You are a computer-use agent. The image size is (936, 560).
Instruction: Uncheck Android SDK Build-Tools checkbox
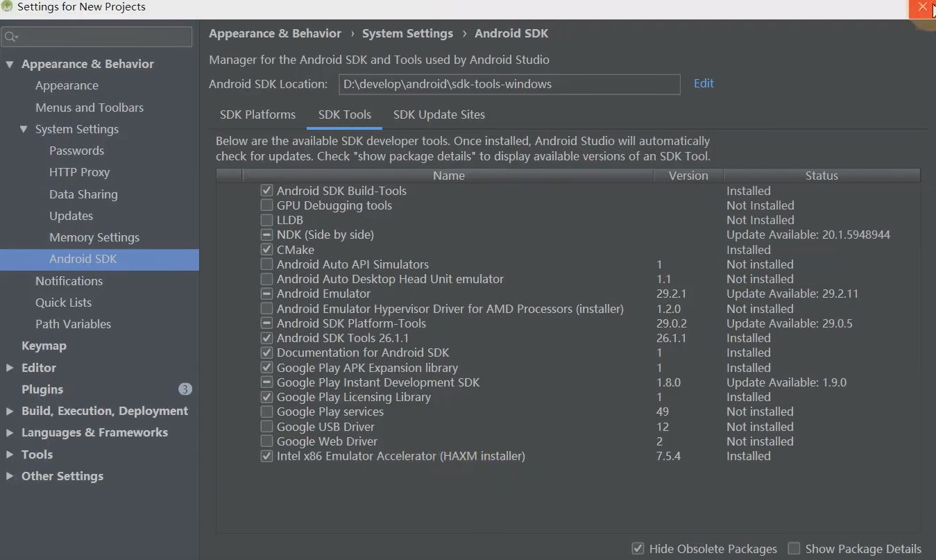[266, 191]
